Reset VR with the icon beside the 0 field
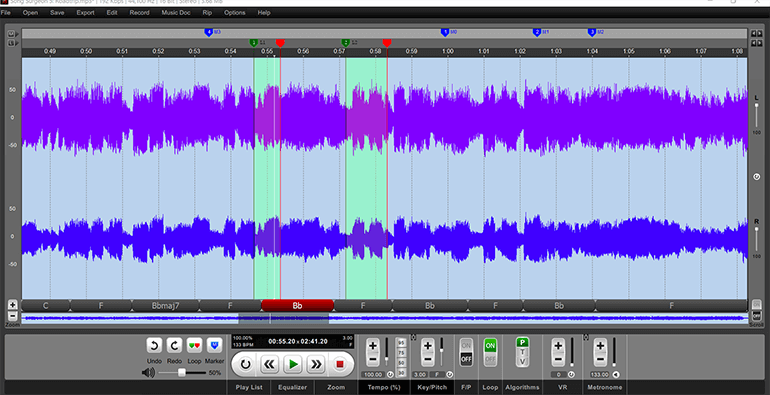This screenshot has width=770, height=395. (x=571, y=374)
